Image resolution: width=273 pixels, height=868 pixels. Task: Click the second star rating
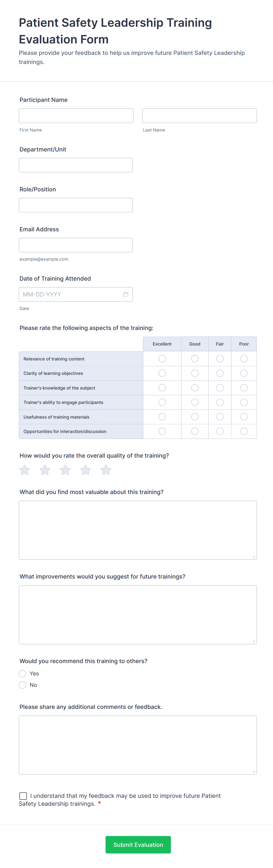[45, 470]
